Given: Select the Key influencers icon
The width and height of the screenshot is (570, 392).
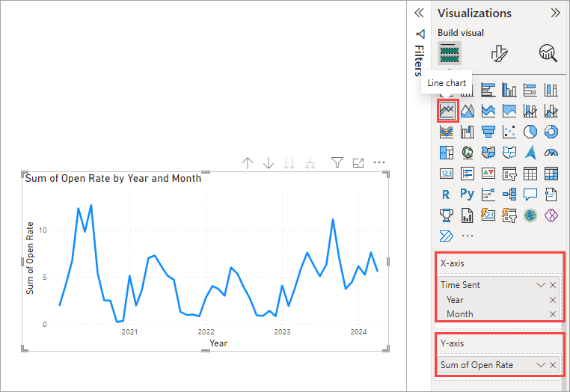Looking at the screenshot, I should [488, 195].
